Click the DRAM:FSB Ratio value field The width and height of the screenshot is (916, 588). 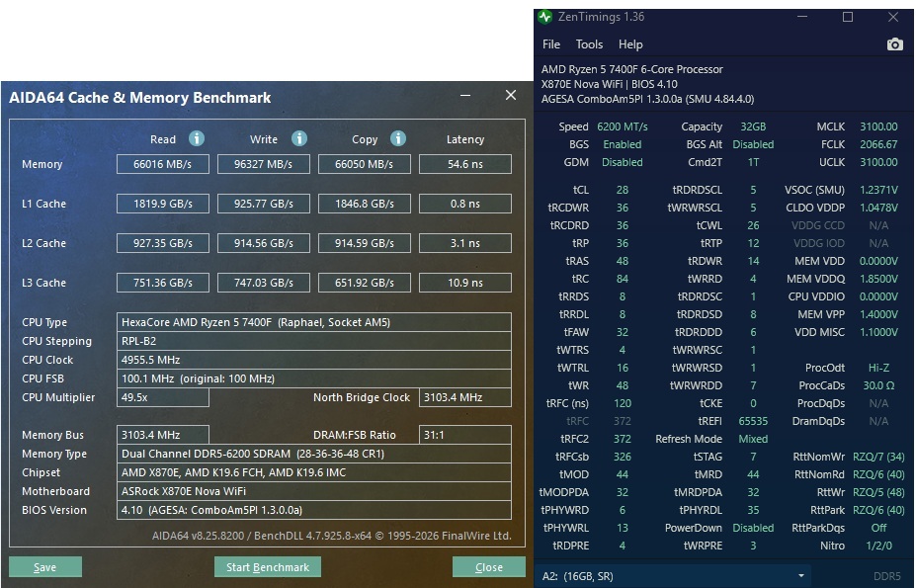pos(465,435)
